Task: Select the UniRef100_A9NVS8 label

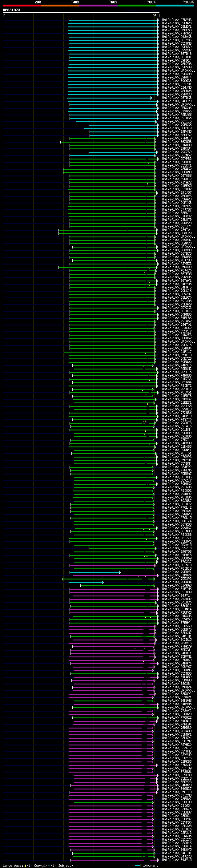Action: (177, 94)
